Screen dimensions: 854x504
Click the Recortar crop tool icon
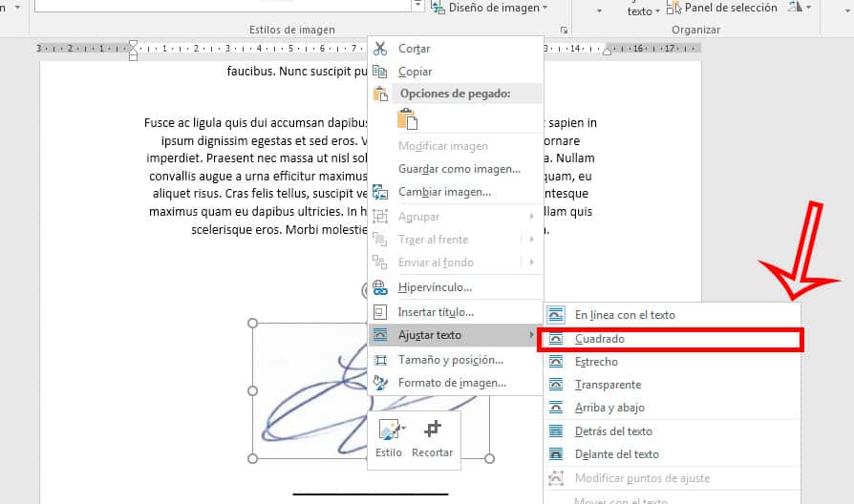pyautogui.click(x=433, y=430)
